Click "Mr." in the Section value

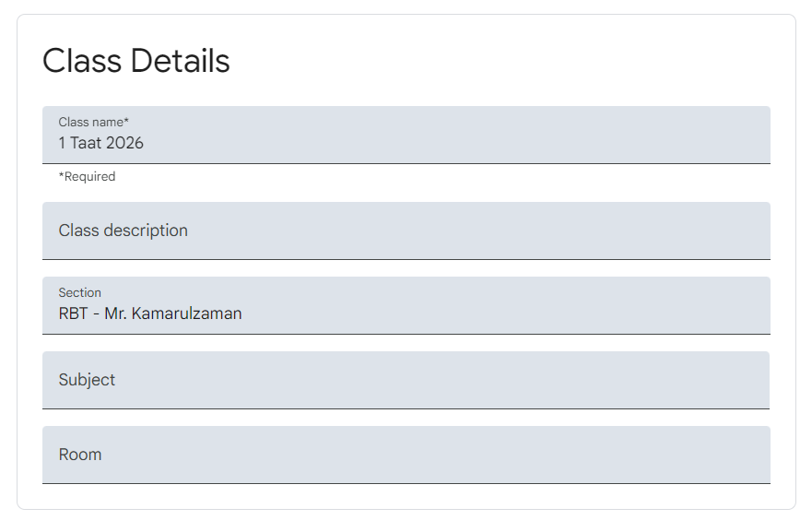click(115, 313)
